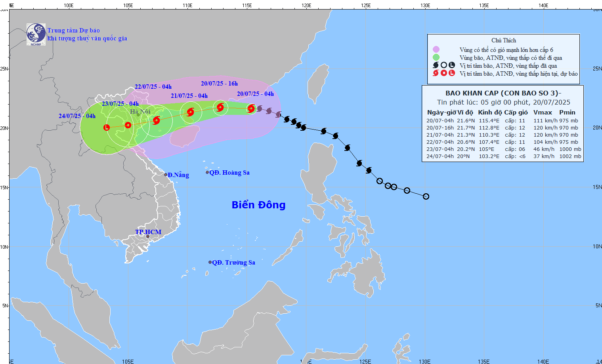Click the '24/07/25 - 04h' timestamp label on the map
Image resolution: width=602 pixels, height=364 pixels.
point(76,116)
